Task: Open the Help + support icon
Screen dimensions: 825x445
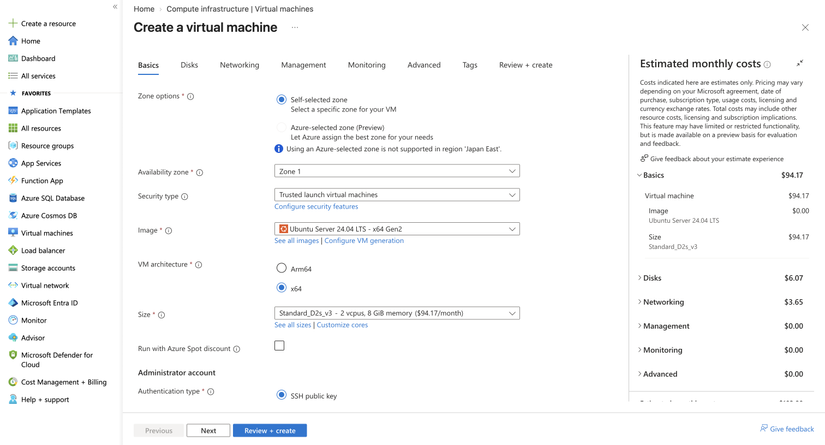Action: (x=13, y=399)
